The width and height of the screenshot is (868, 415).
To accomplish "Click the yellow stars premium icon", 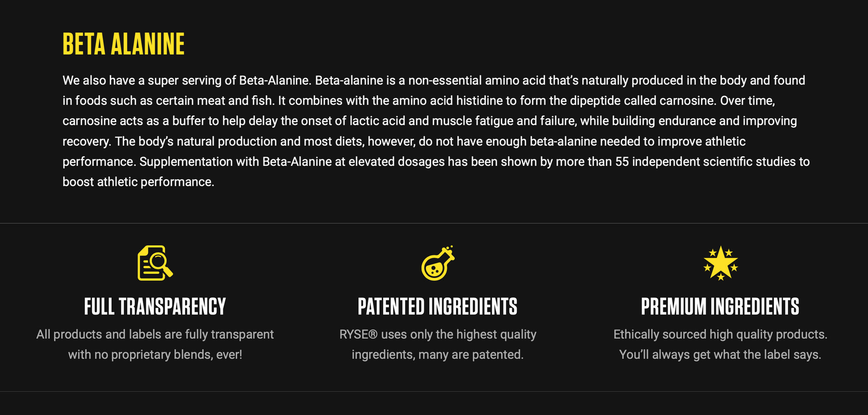I will (x=720, y=263).
